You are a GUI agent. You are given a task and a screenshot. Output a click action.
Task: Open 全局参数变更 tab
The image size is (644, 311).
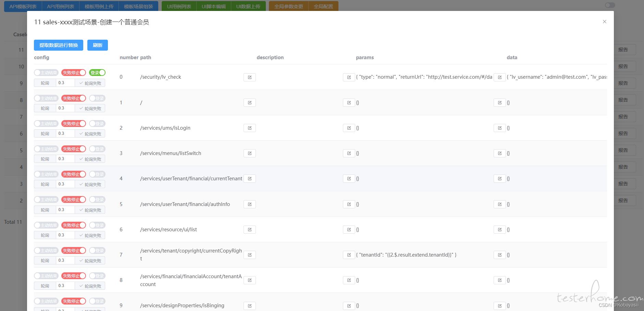pos(288,7)
